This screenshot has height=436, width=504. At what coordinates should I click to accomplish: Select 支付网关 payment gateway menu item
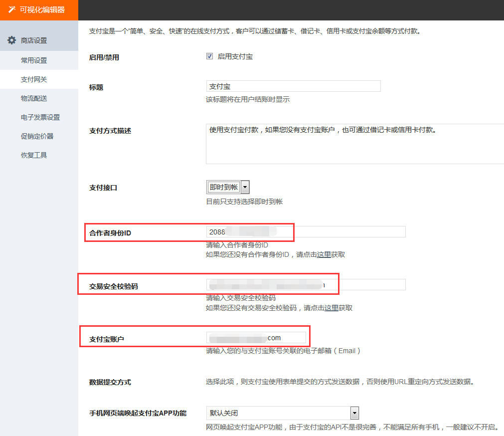click(39, 79)
